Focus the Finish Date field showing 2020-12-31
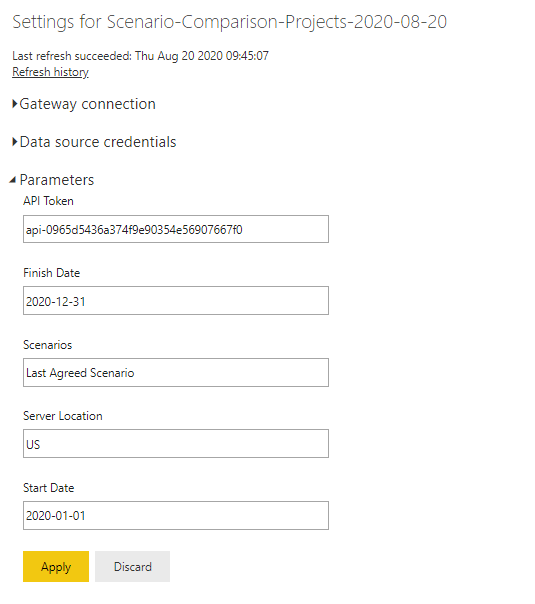The width and height of the screenshot is (535, 604). pos(176,300)
